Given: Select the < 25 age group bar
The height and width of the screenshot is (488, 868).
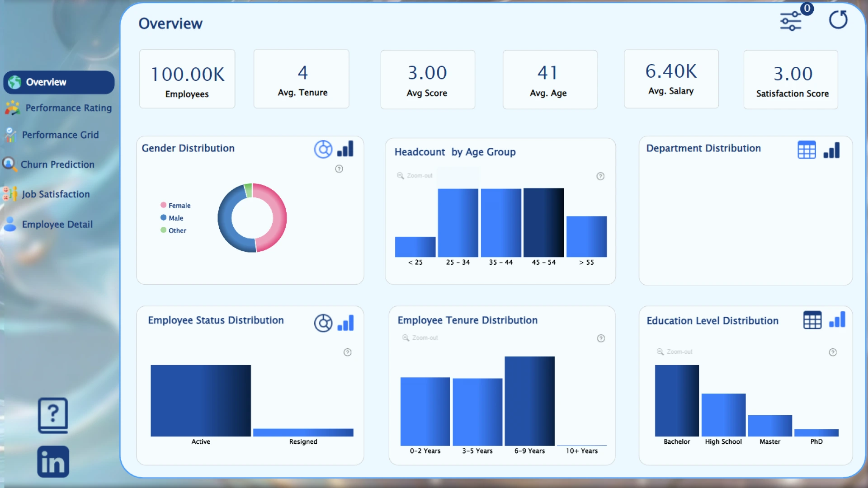Looking at the screenshot, I should 415,247.
